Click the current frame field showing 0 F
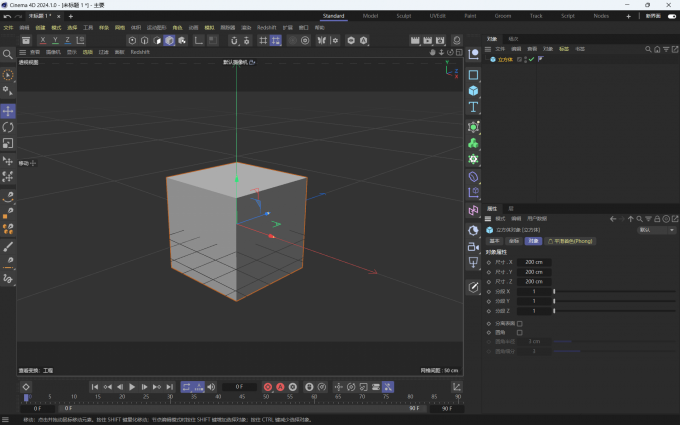This screenshot has height=425, width=680. coord(239,387)
